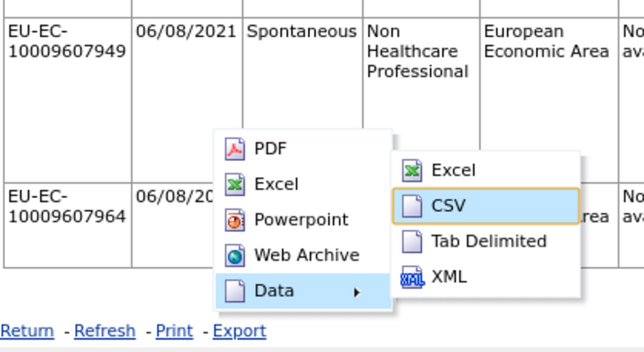Viewport: 644px width, 352px height.
Task: Expand the Data submenu arrow
Action: [356, 292]
